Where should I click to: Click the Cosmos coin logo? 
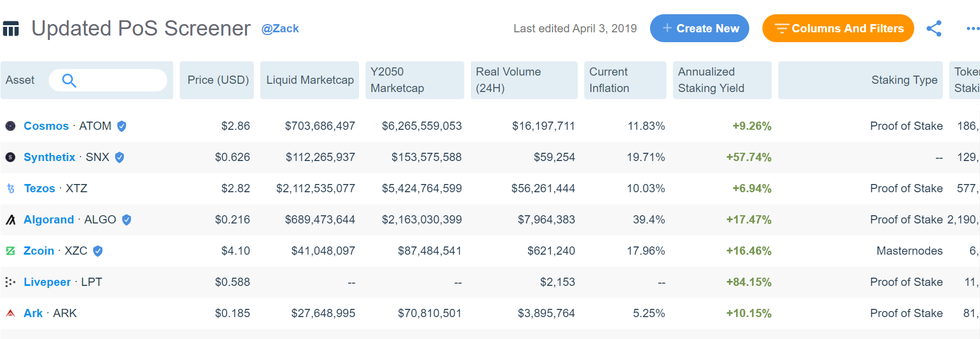click(x=10, y=126)
